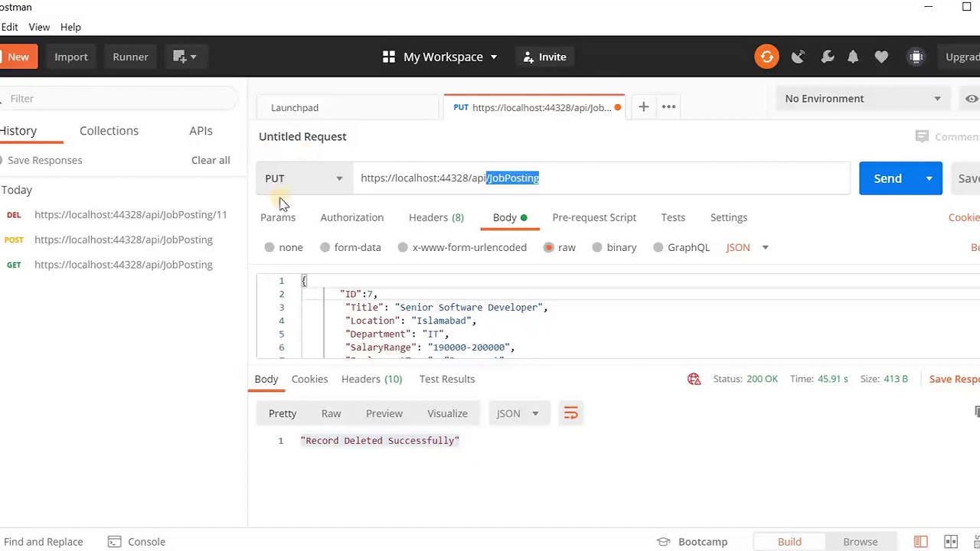Open the PUT HTTP method dropdown
The height and width of the screenshot is (551, 980).
tap(304, 178)
